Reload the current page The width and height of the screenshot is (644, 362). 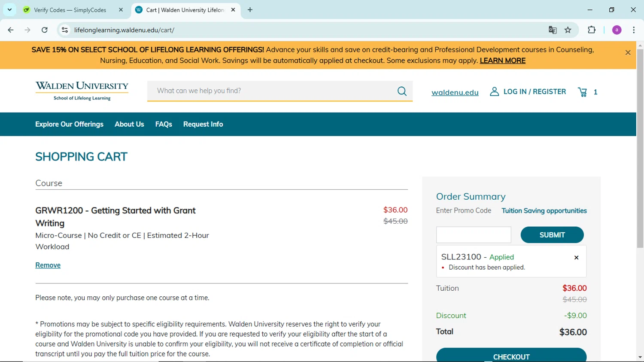click(x=45, y=30)
